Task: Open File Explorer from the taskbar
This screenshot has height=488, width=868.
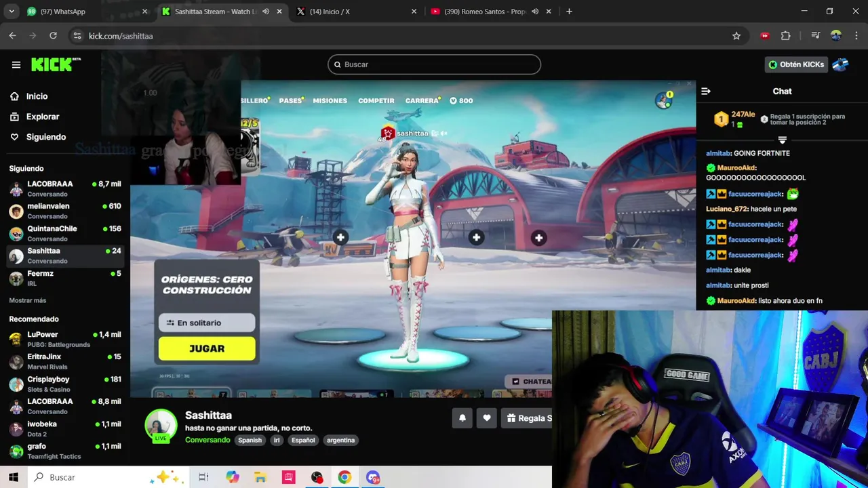Action: (260, 477)
